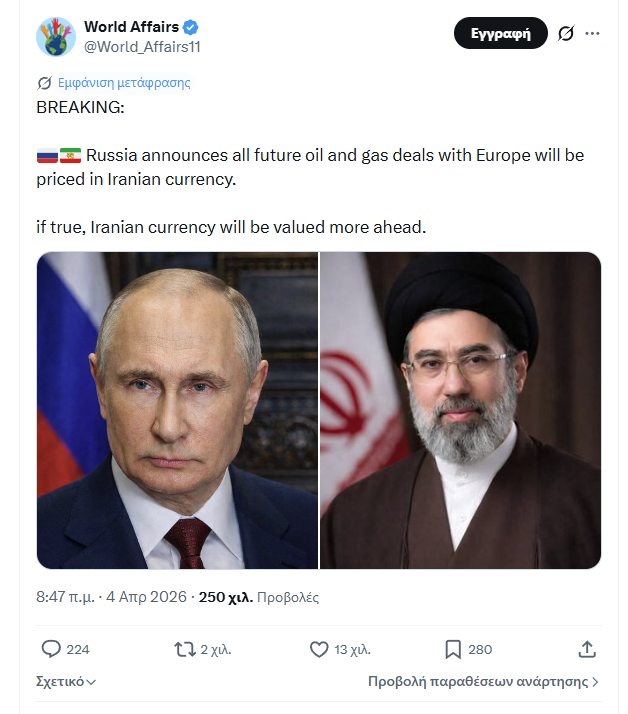Click the 250 χιλ. Προβολές view count
This screenshot has height=714, width=628.
click(259, 597)
